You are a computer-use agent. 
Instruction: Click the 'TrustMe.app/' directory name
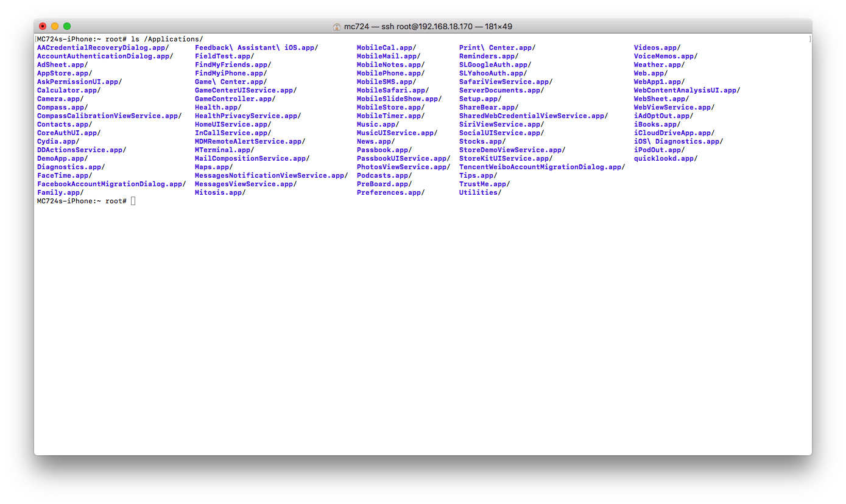click(485, 184)
